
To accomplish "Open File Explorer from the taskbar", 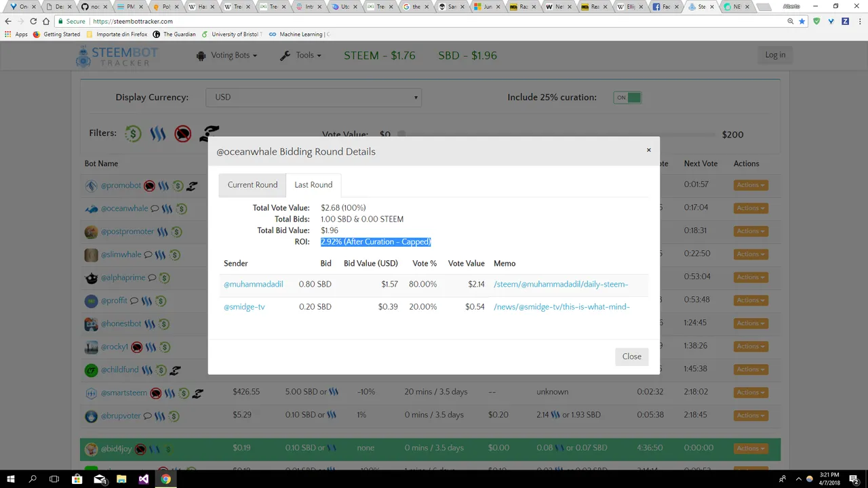I will (121, 479).
